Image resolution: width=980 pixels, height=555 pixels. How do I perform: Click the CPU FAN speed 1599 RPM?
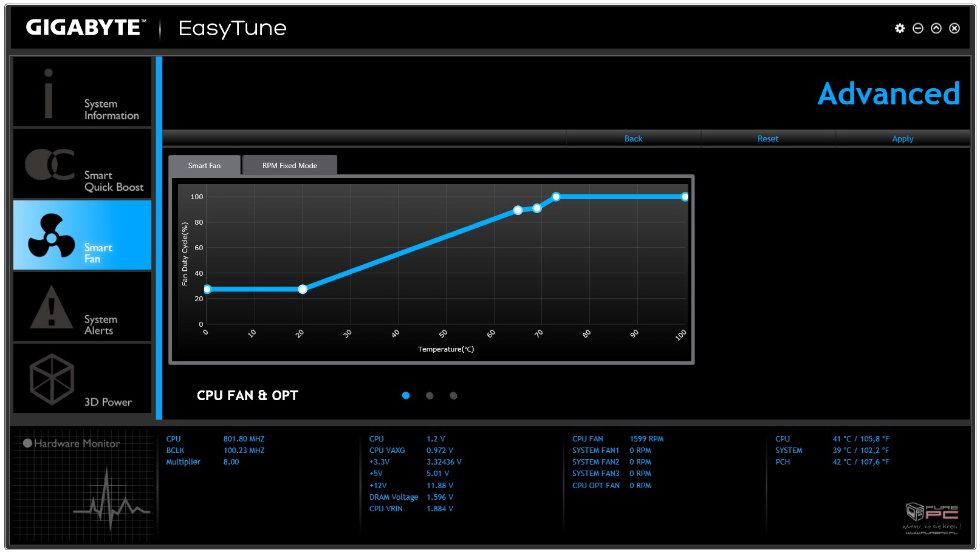point(646,438)
